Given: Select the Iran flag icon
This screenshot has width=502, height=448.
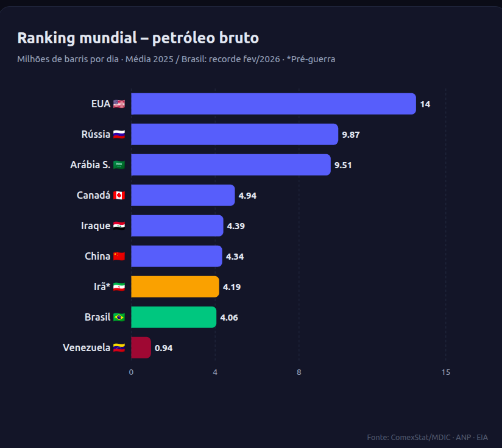Looking at the screenshot, I should pyautogui.click(x=119, y=286).
